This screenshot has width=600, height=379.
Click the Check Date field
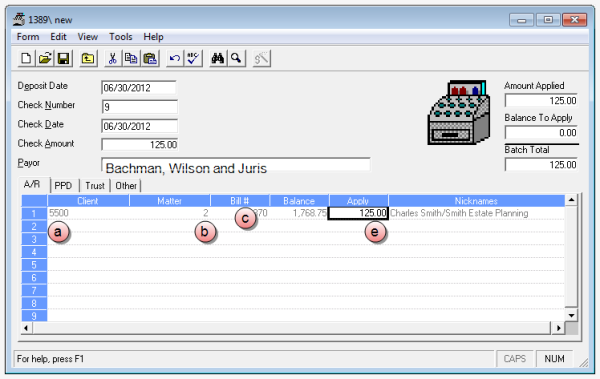pos(140,126)
